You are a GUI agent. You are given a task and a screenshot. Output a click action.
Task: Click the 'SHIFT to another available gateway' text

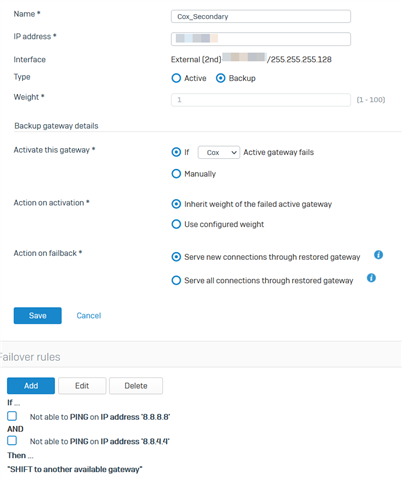click(x=75, y=469)
